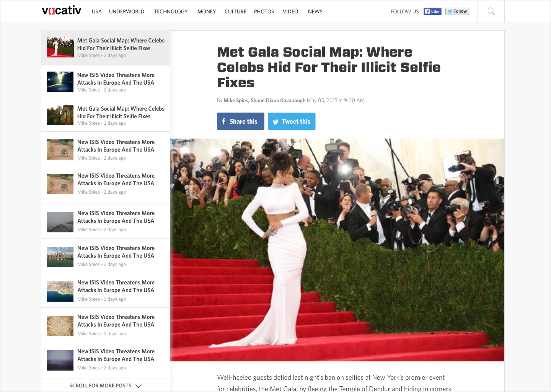
Task: Open the Rihanna red carpet hero image
Action: (x=337, y=250)
